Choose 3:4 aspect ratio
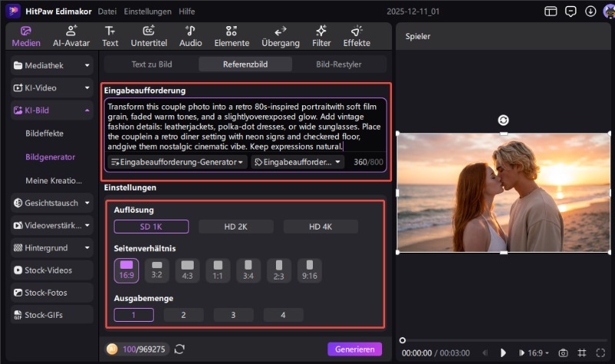 [248, 270]
